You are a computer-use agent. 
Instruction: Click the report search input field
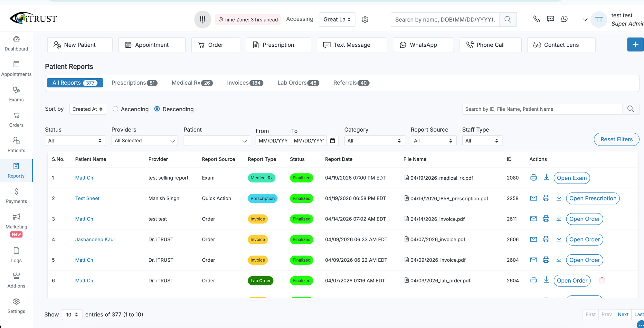[542, 109]
